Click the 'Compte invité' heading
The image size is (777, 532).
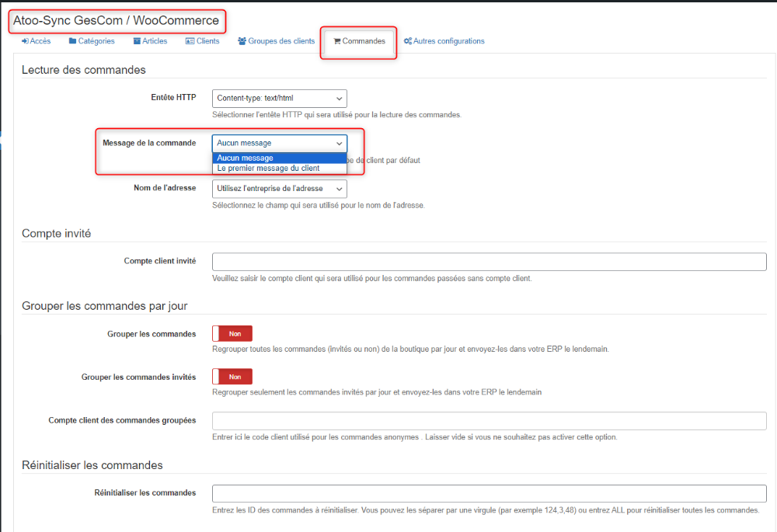tap(57, 234)
